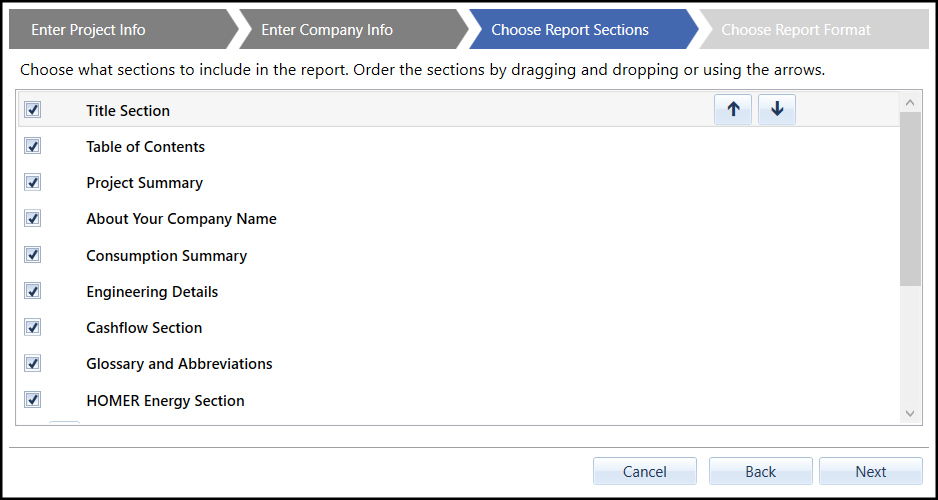The height and width of the screenshot is (500, 938).
Task: Proceed with the Next button
Action: (870, 472)
